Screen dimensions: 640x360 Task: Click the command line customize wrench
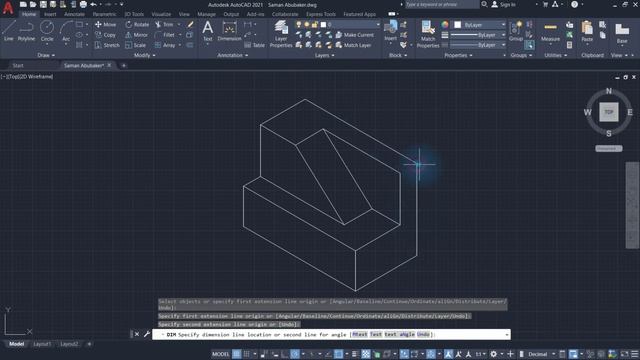click(x=147, y=334)
